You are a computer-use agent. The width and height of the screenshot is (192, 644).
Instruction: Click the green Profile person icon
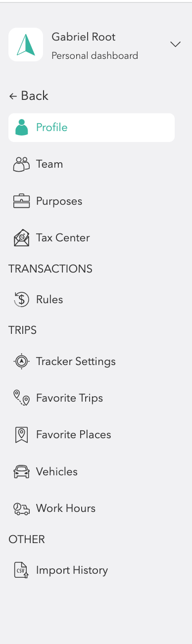[21, 128]
